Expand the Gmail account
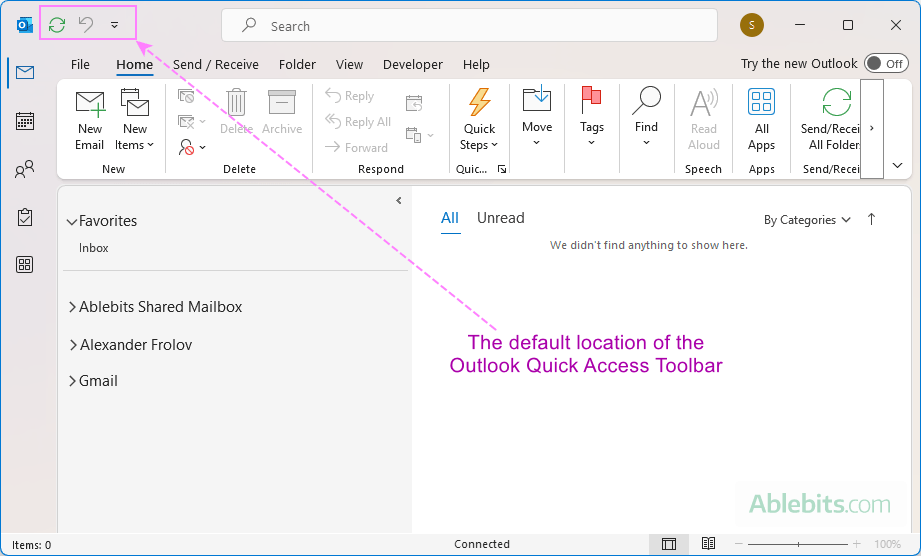 click(72, 381)
